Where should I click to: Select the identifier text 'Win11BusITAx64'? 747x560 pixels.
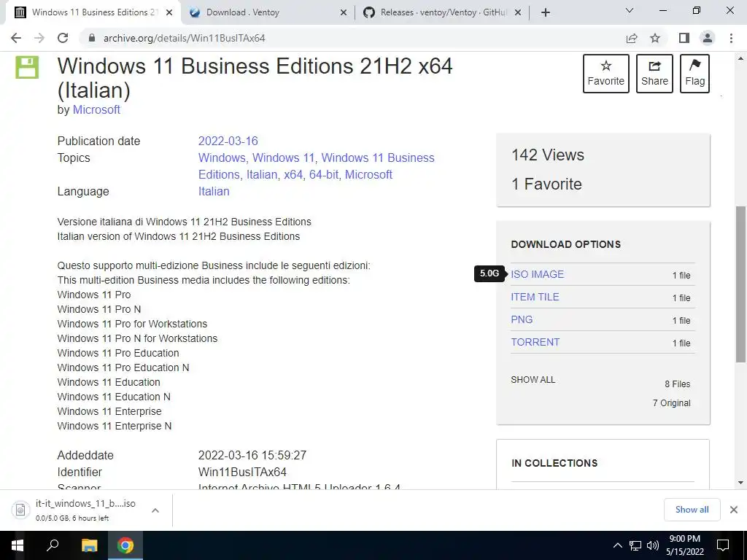(242, 472)
